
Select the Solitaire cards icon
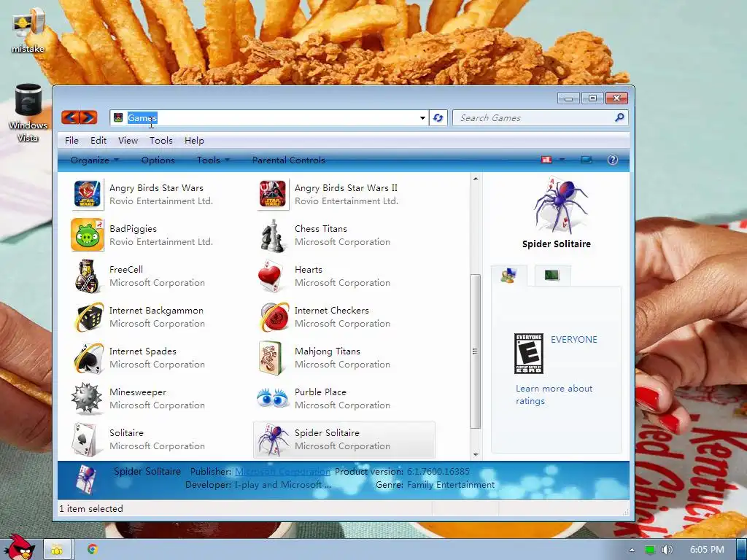87,439
